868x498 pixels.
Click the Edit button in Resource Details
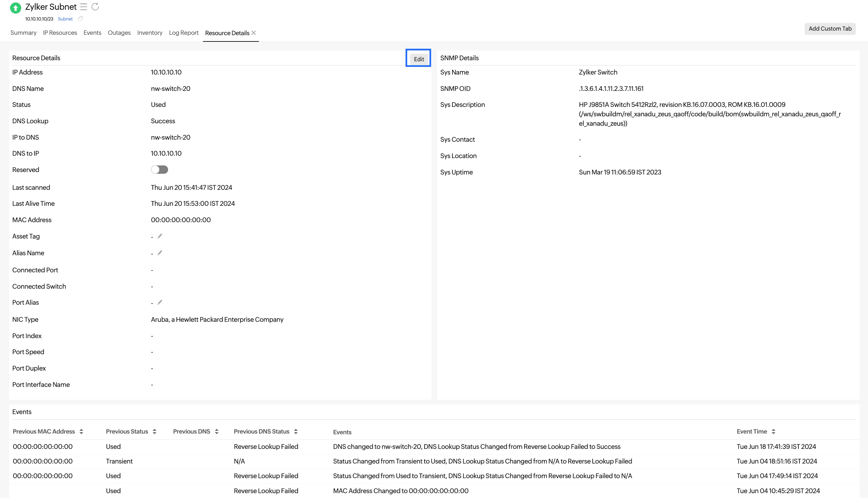tap(418, 59)
